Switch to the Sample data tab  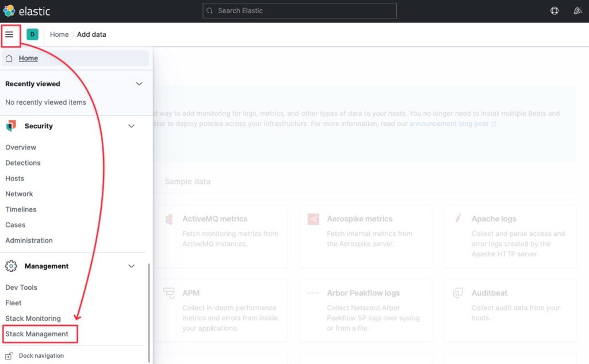pyautogui.click(x=188, y=182)
